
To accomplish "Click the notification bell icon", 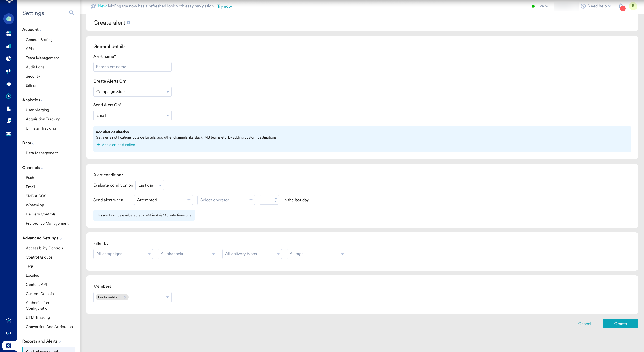I will (x=621, y=6).
